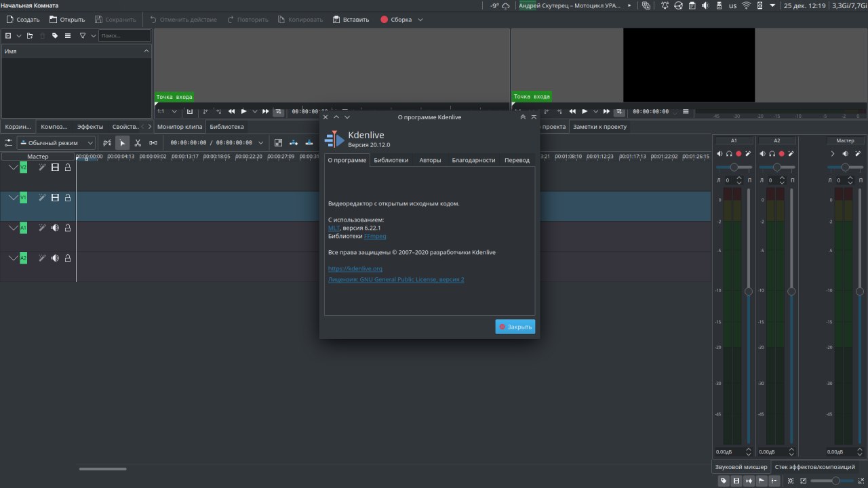The image size is (868, 488).
Task: Create a folder in project bin
Action: tap(30, 35)
